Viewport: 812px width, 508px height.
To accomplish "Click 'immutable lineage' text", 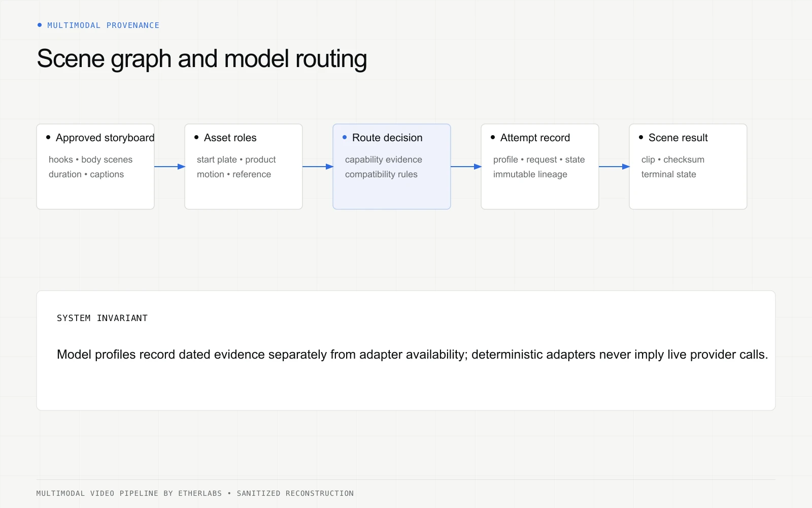I will [x=530, y=174].
